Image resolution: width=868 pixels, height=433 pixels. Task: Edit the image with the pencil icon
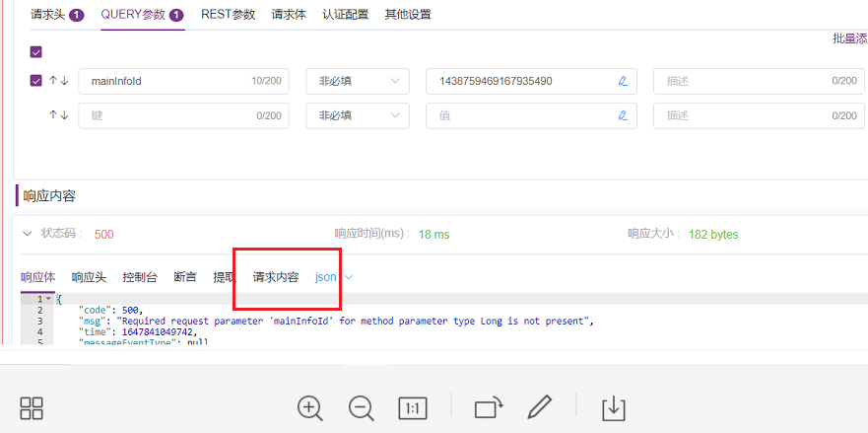(539, 407)
